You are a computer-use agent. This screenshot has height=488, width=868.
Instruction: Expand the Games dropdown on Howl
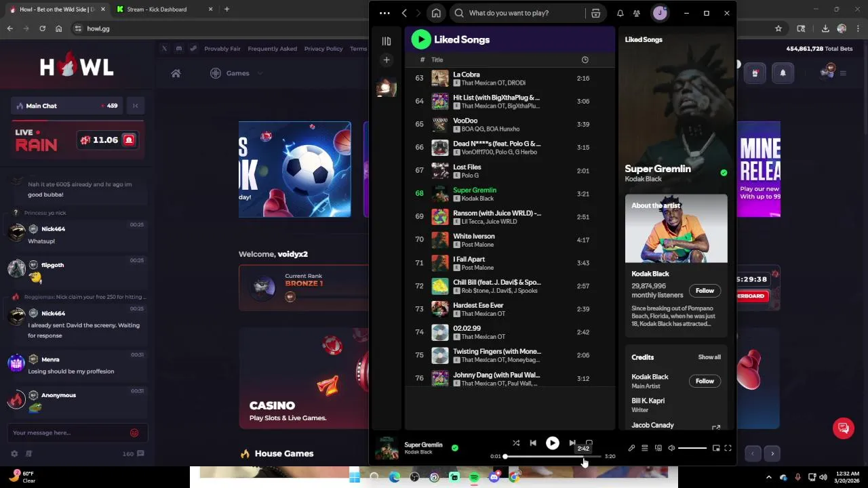pos(238,73)
